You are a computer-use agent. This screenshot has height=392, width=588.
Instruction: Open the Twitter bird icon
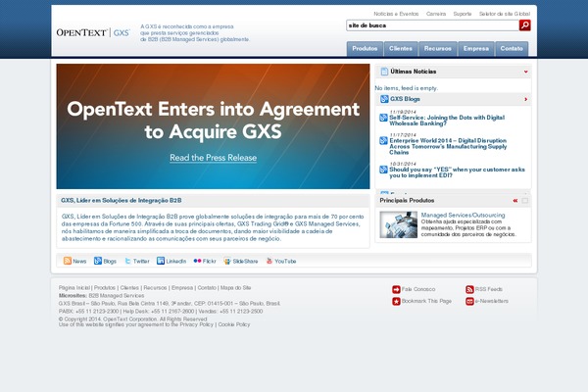[127, 261]
